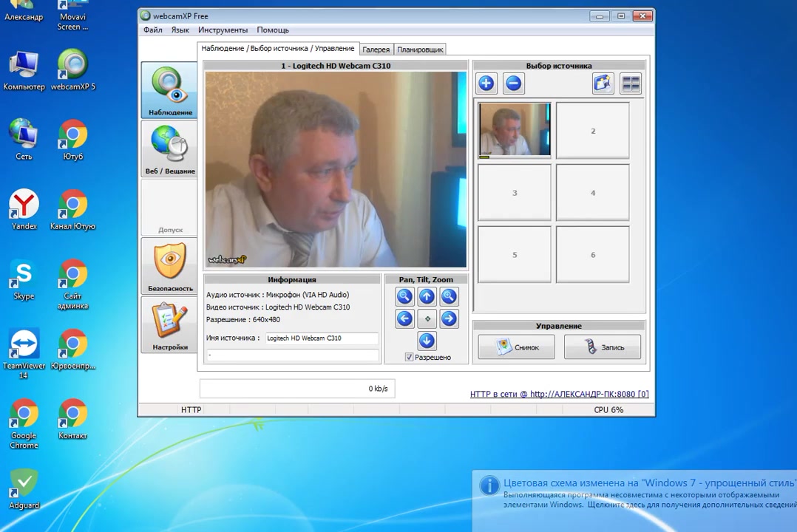Select the Контакт desktop shortcut

pos(72,419)
